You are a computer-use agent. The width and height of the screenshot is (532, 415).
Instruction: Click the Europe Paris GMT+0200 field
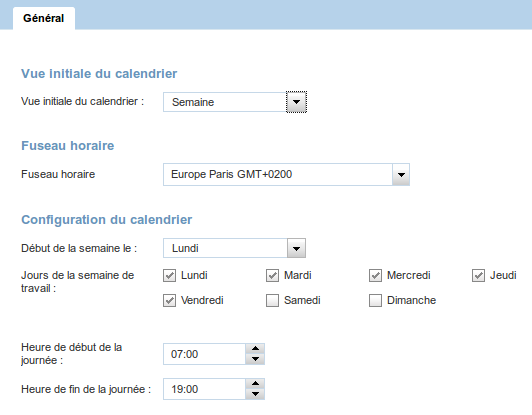point(278,174)
